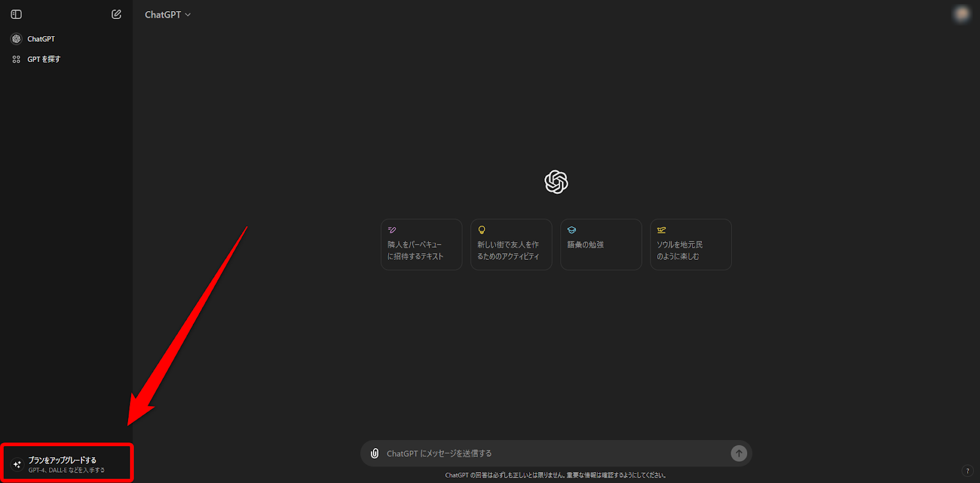This screenshot has width=980, height=483.
Task: Select the 語彙の勉強 suggestion card
Action: 601,245
